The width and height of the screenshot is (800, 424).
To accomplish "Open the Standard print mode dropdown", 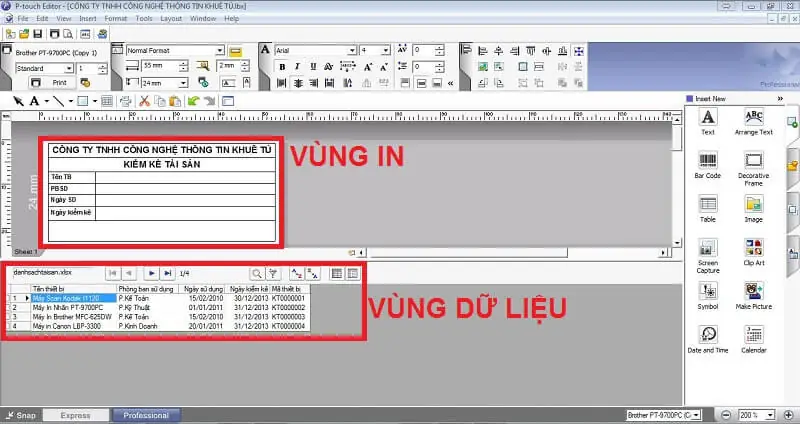I will point(69,68).
